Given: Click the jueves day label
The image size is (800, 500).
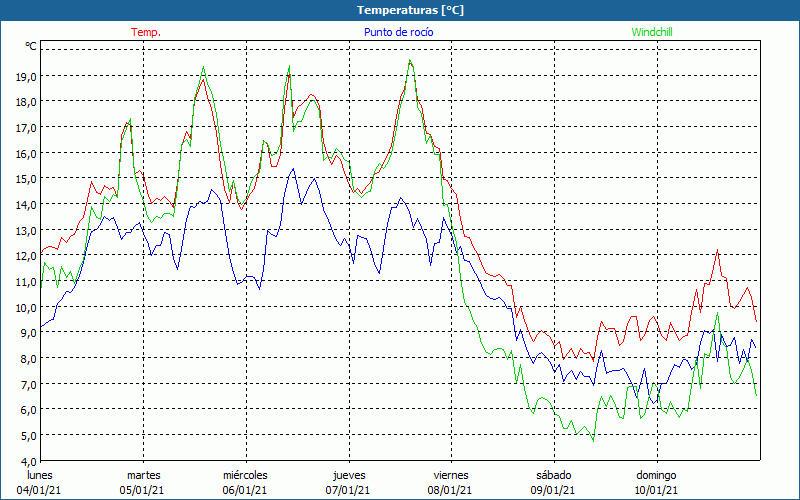Looking at the screenshot, I should tap(349, 475).
